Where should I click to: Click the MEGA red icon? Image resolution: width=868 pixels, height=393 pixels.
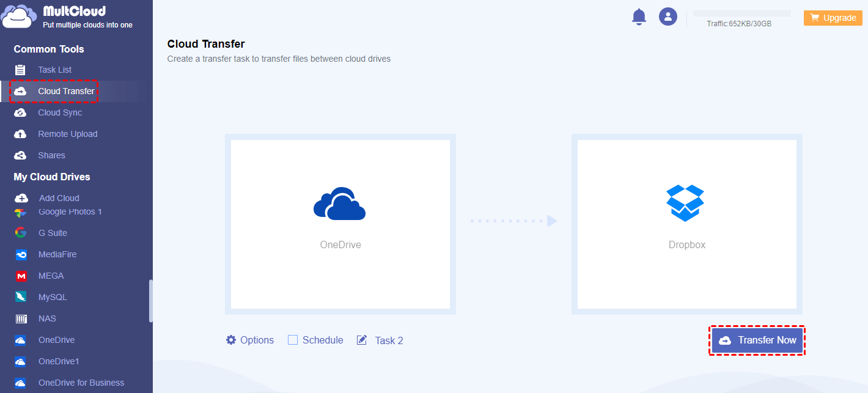pos(21,276)
